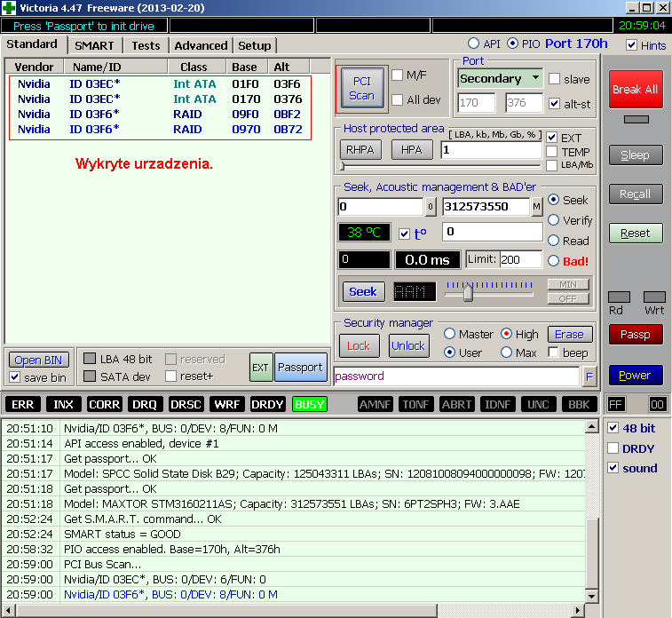Viewport: 672px width, 618px height.
Task: Click the Vendor column header
Action: pos(34,67)
